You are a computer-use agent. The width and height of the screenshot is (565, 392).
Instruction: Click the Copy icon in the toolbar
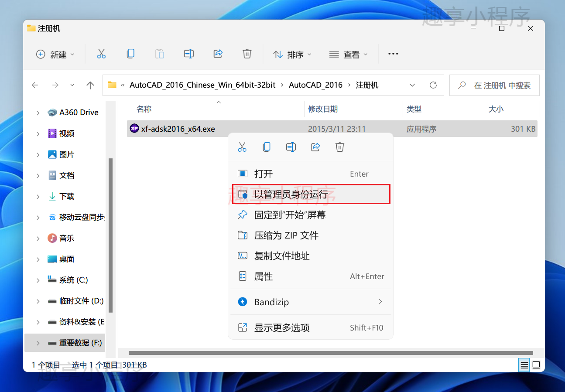coord(130,54)
